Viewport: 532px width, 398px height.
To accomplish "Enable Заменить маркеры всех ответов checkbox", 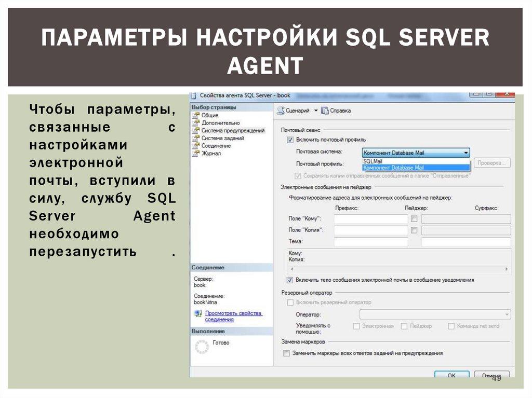I will pyautogui.click(x=286, y=353).
